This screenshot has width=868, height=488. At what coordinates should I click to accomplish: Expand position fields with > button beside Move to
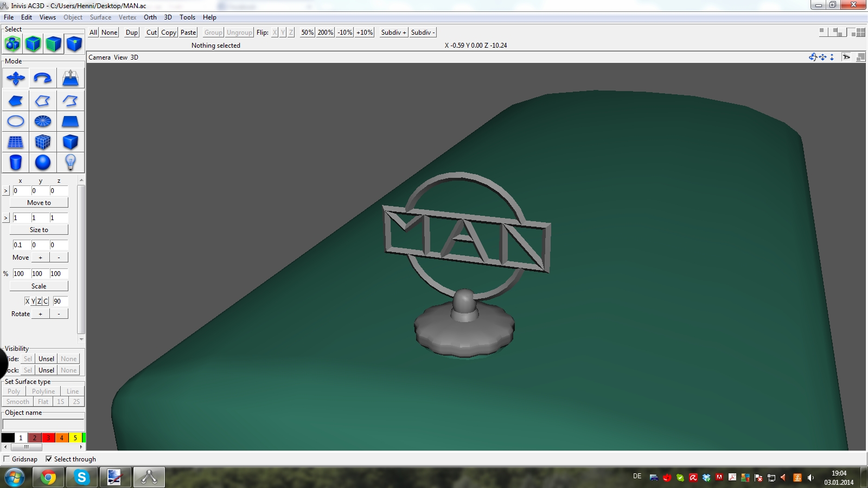click(x=6, y=191)
